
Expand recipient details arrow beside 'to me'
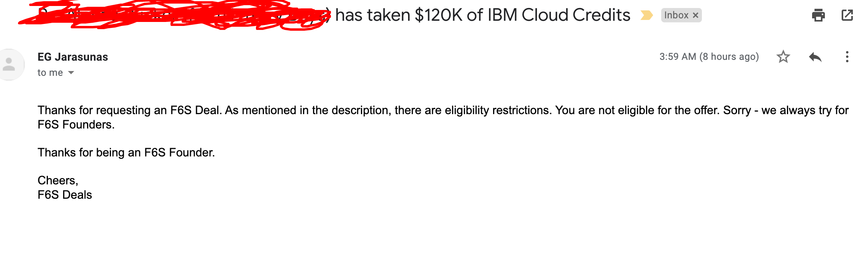click(x=71, y=73)
